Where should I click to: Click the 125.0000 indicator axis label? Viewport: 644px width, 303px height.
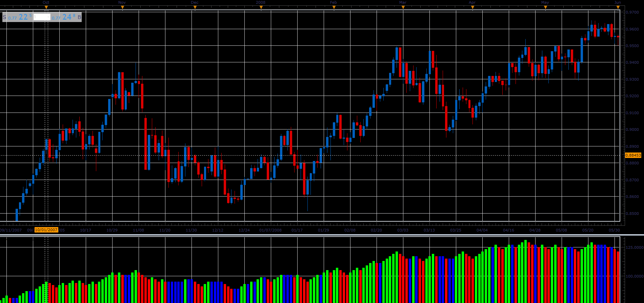pyautogui.click(x=635, y=248)
